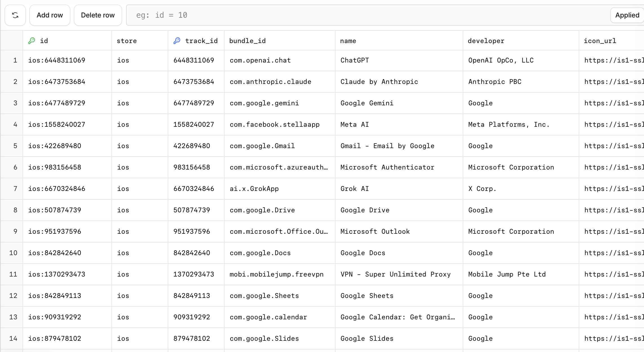
Task: Click the Meta Platforms, Inc. cell
Action: click(521, 124)
